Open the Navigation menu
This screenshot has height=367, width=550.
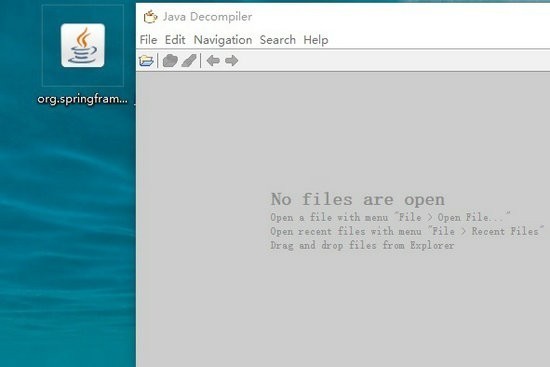click(223, 40)
